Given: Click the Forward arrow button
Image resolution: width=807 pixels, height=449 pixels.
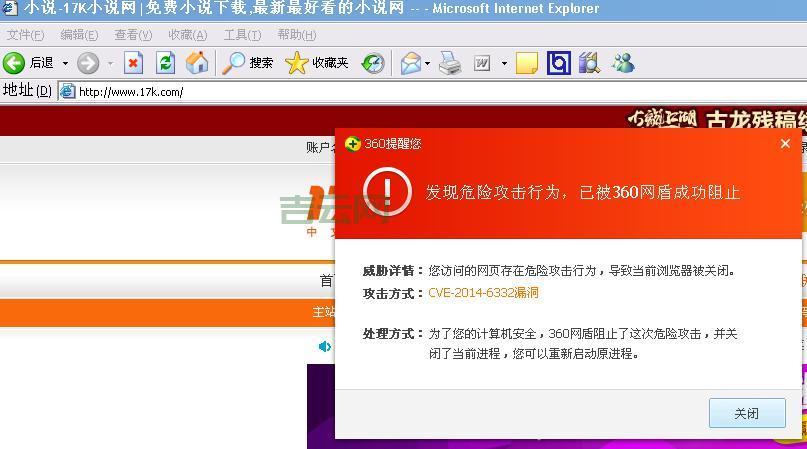Looking at the screenshot, I should (x=88, y=63).
